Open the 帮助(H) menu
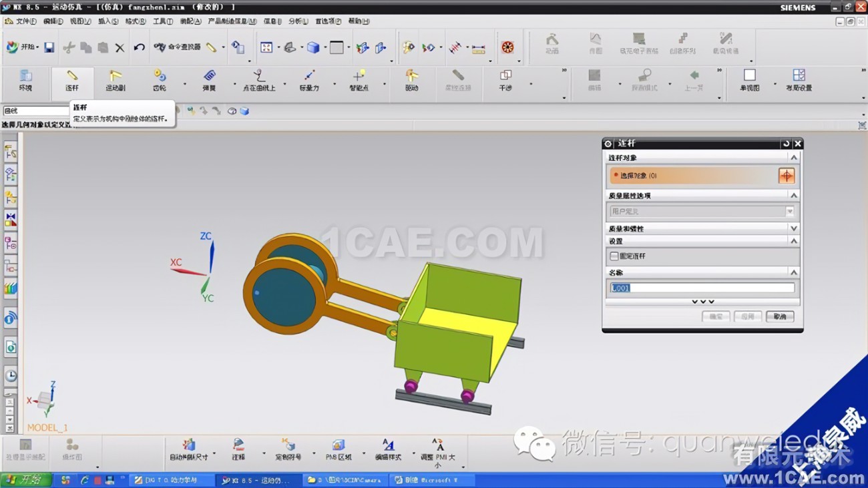Screen dimensions: 868x488 click(x=359, y=21)
